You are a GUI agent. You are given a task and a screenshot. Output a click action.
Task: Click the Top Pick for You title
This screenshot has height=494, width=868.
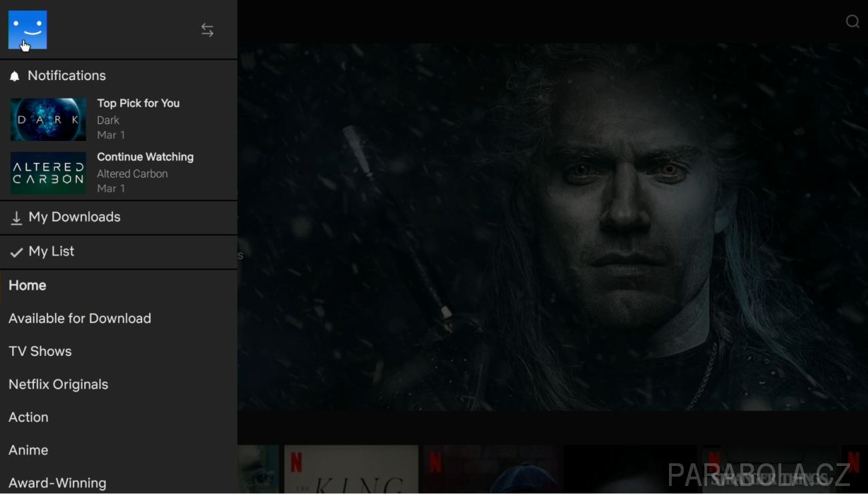138,103
